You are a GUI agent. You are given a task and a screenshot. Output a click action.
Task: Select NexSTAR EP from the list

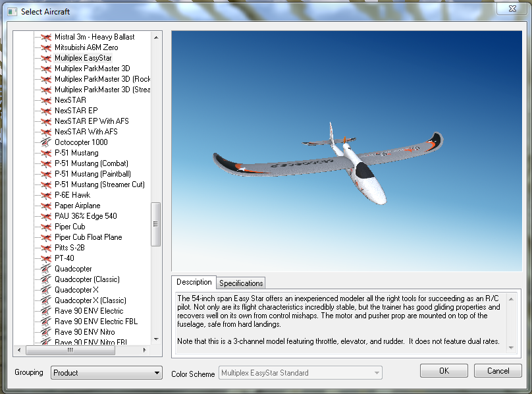pyautogui.click(x=76, y=111)
